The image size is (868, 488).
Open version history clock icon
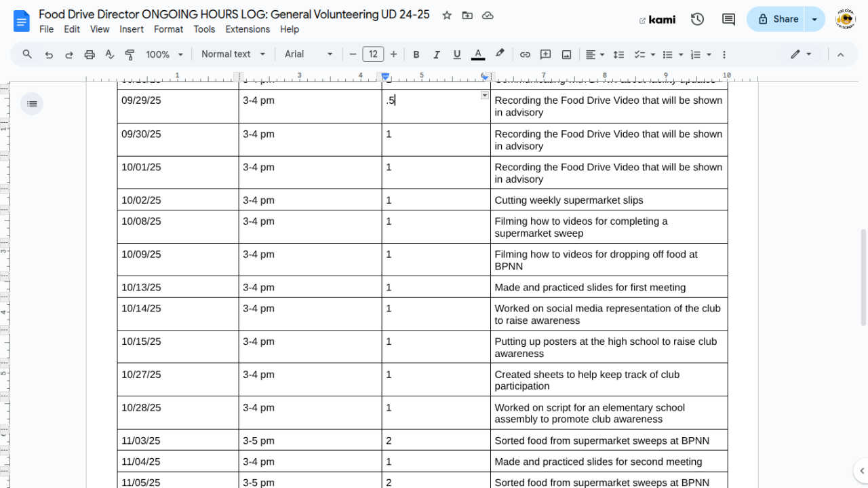[697, 20]
